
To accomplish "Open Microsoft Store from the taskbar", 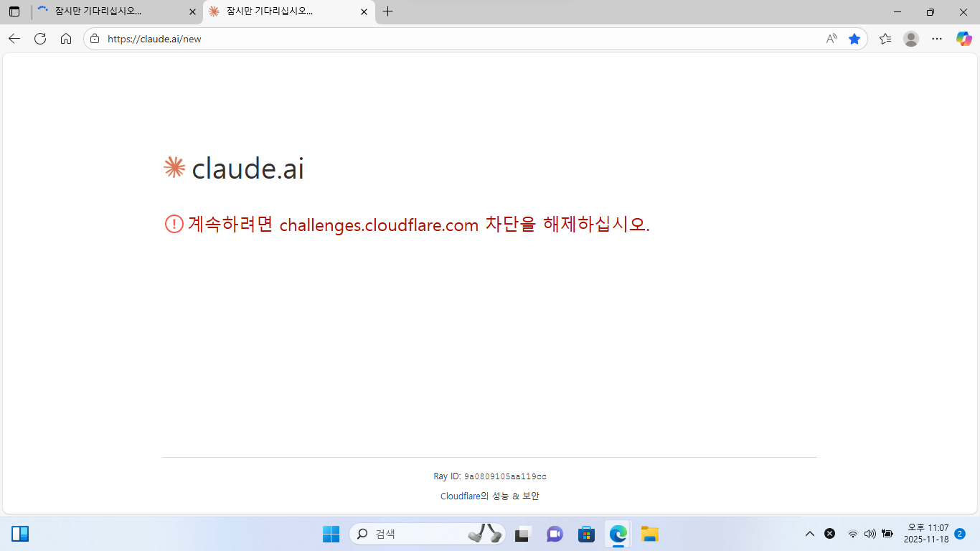I will (x=586, y=534).
